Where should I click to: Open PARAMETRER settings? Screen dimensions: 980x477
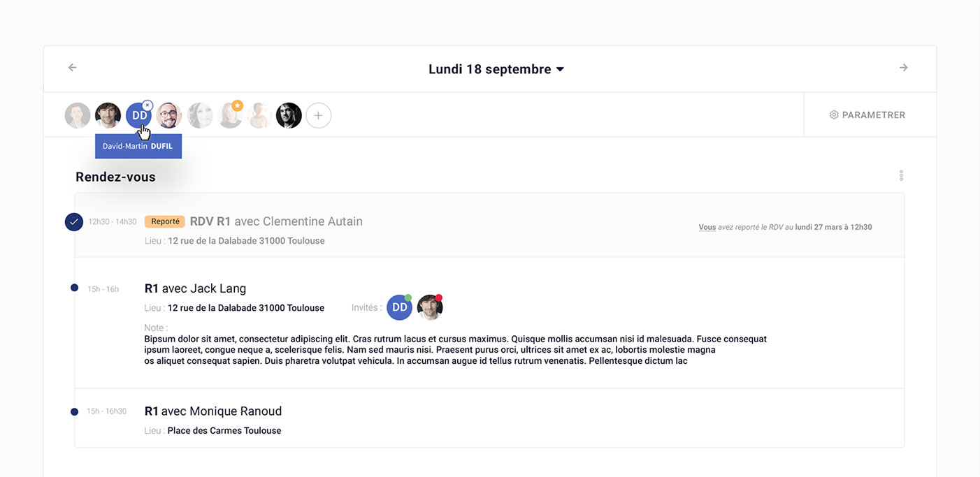coord(867,115)
